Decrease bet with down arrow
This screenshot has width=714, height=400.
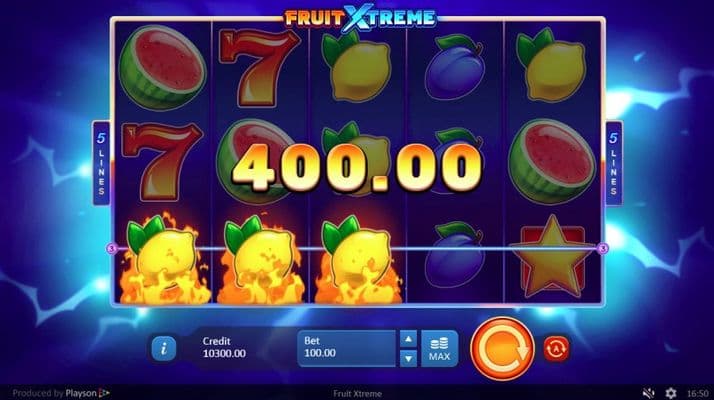408,359
